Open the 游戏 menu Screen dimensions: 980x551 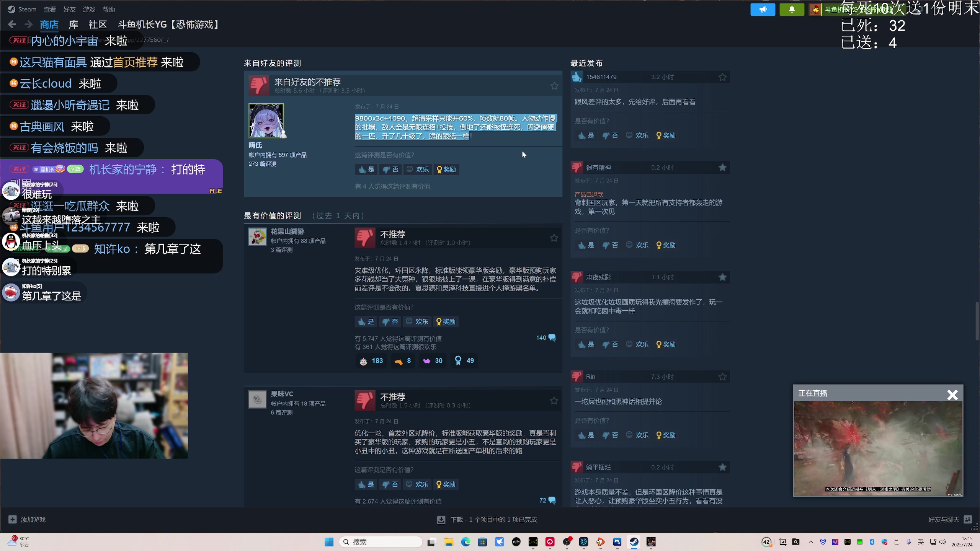[x=89, y=9]
